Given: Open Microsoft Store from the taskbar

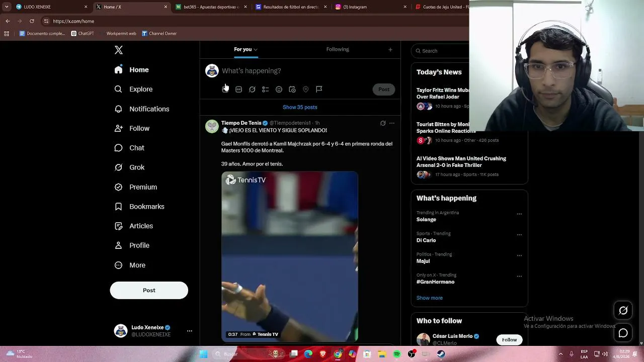Looking at the screenshot, I should [x=368, y=354].
